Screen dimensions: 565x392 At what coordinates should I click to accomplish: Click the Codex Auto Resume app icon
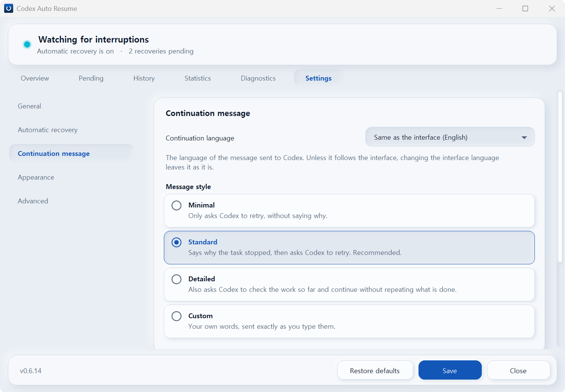(8, 8)
